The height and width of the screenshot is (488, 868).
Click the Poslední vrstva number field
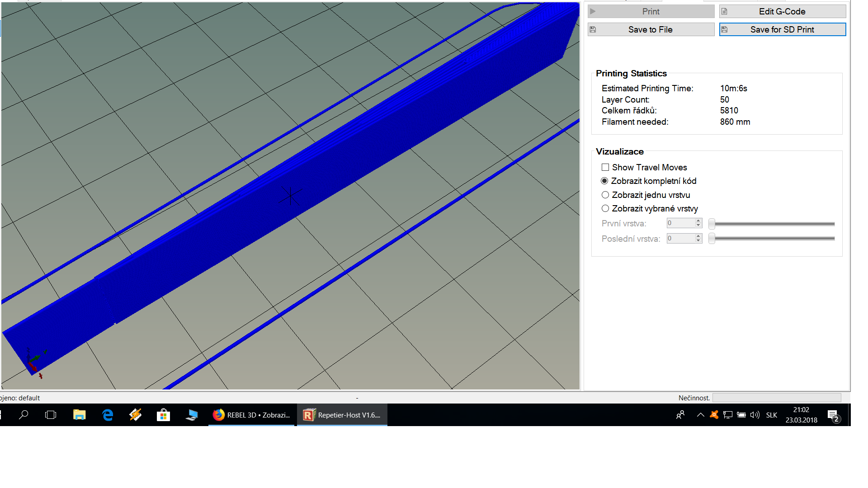[x=680, y=239]
